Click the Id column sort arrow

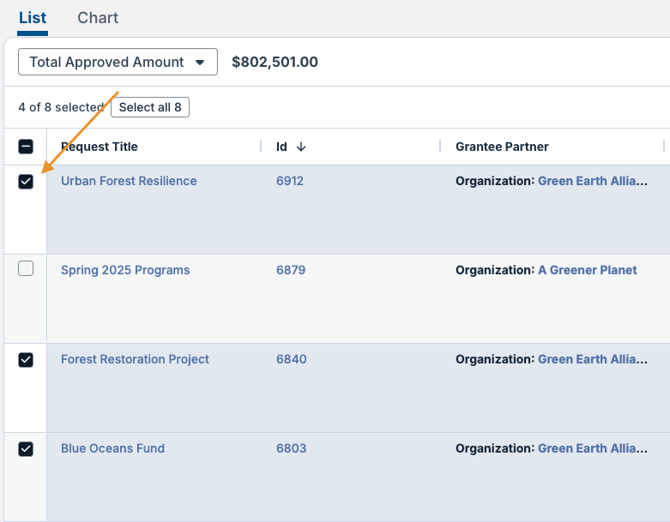301,147
